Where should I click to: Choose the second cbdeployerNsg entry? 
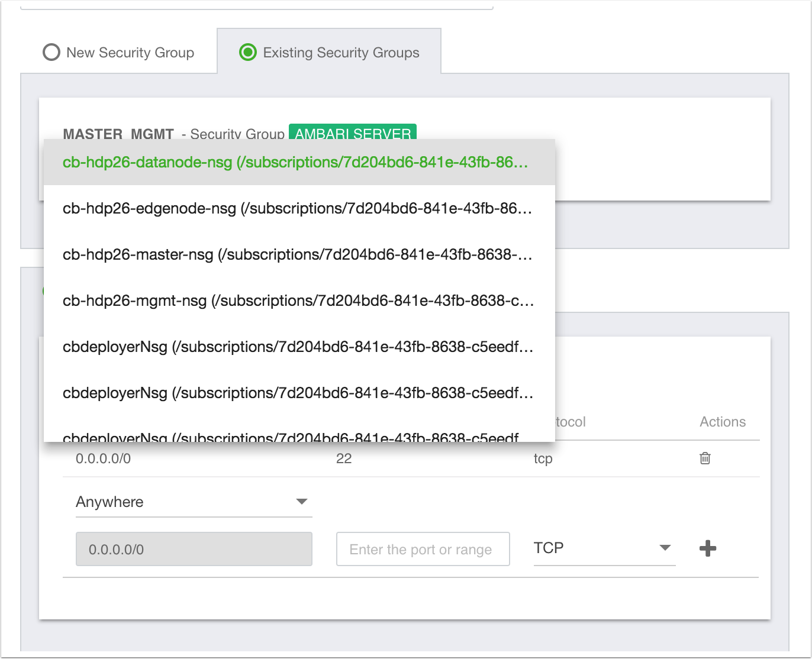tap(296, 393)
